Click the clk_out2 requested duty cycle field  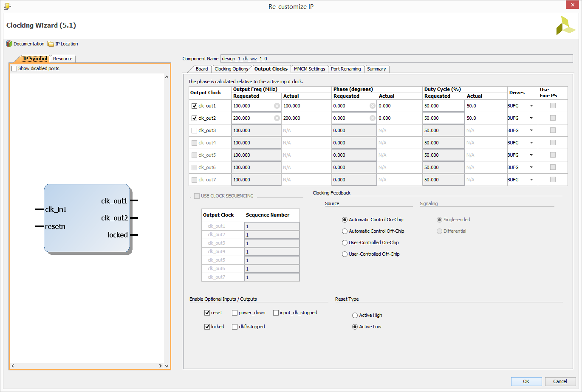click(444, 118)
